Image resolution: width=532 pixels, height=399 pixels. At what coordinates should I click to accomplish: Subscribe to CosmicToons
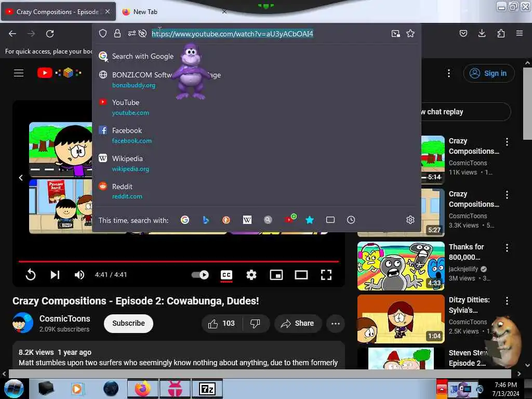coord(128,323)
